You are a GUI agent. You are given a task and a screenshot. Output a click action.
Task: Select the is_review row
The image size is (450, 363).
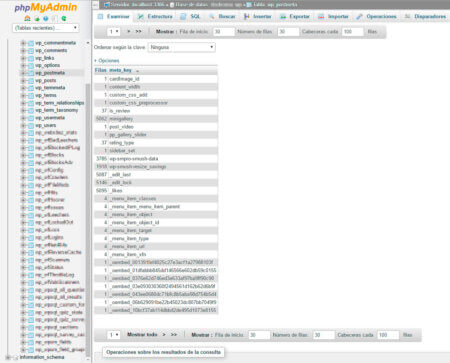pos(156,111)
